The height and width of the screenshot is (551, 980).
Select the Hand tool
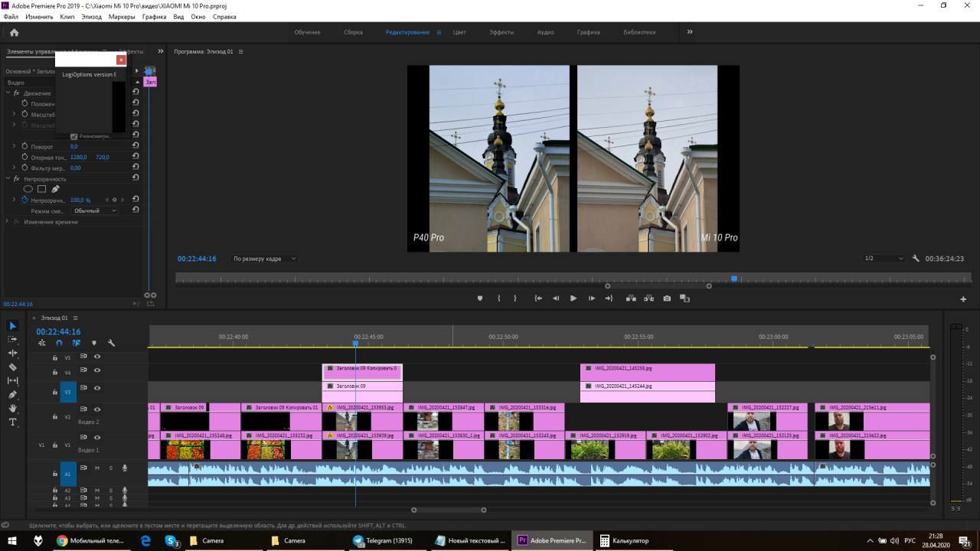tap(12, 408)
